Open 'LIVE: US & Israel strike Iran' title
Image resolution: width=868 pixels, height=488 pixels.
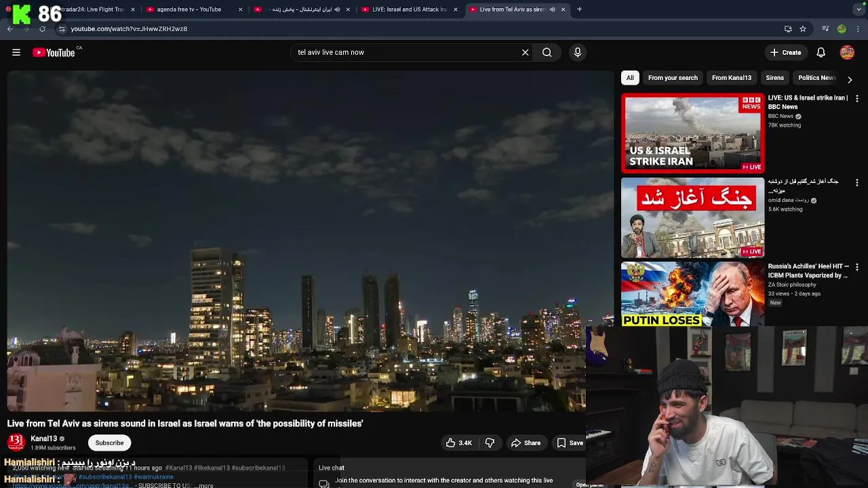(x=808, y=102)
